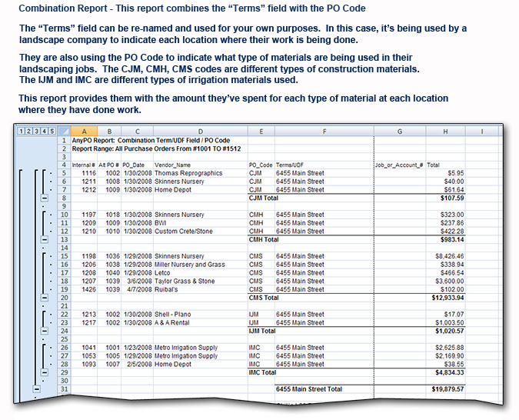Select column G header
This screenshot has height=420, width=519.
coord(400,132)
